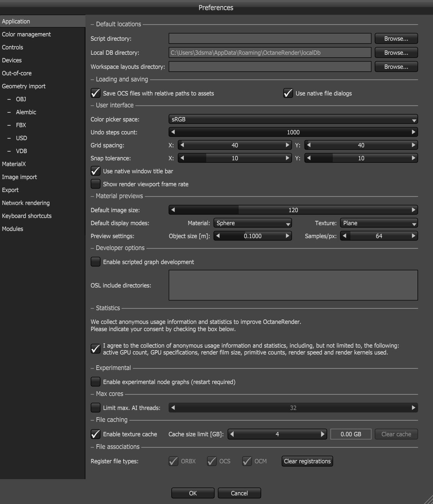Decrease Samples/px value
Viewport: 433px width, 504px height.
344,236
